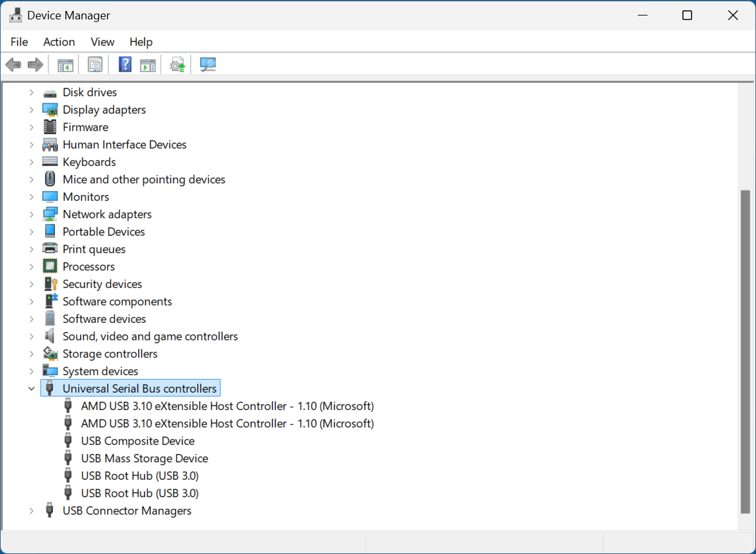Open the Action menu
The height and width of the screenshot is (554, 756).
[x=59, y=41]
